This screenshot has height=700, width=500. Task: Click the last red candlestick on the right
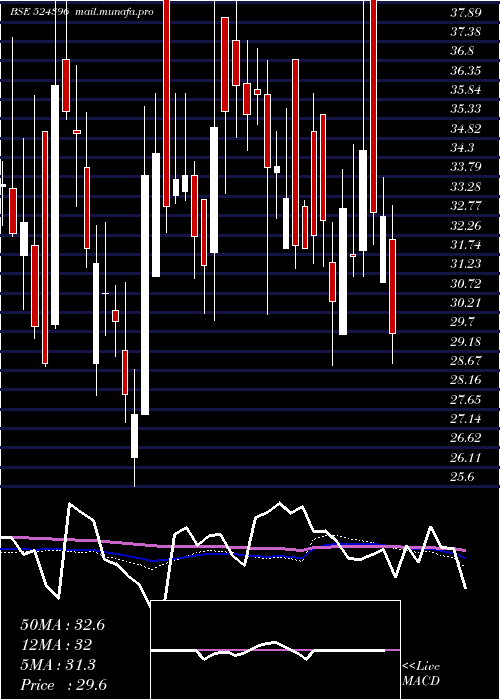[x=392, y=286]
